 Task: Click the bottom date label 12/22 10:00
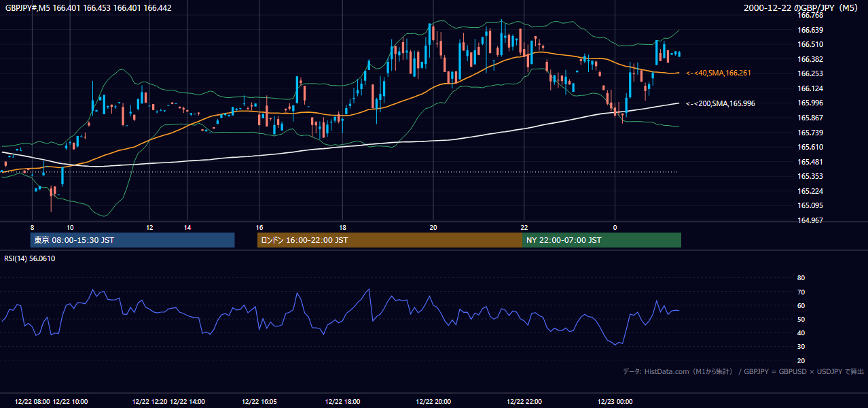(x=70, y=402)
